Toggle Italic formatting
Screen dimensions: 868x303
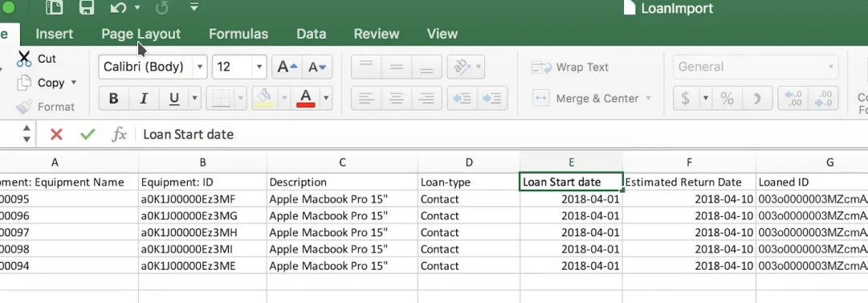pyautogui.click(x=144, y=99)
